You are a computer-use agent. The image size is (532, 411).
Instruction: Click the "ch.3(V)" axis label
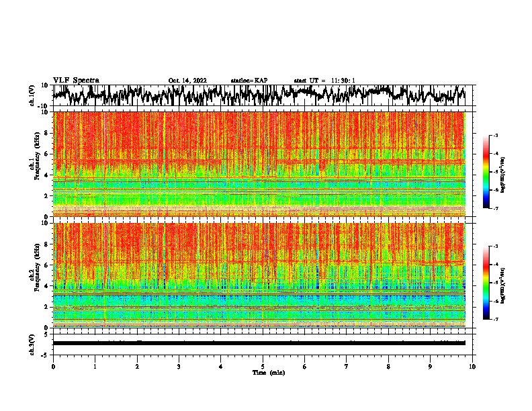pos(32,345)
